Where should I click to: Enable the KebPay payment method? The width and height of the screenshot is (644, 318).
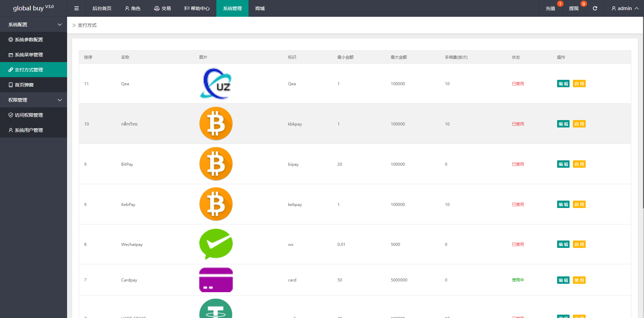coord(579,204)
